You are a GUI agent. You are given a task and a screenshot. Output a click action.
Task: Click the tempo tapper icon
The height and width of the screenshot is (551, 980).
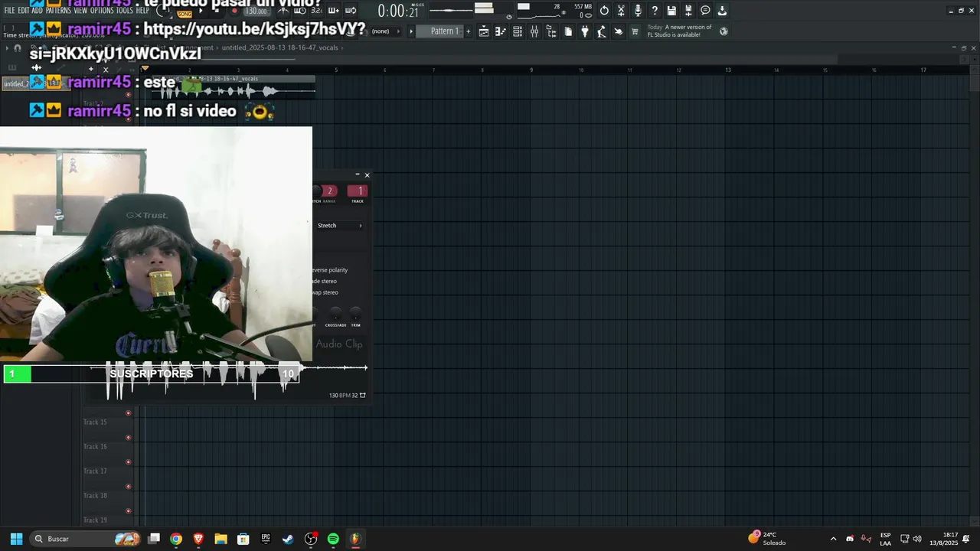coord(602,31)
